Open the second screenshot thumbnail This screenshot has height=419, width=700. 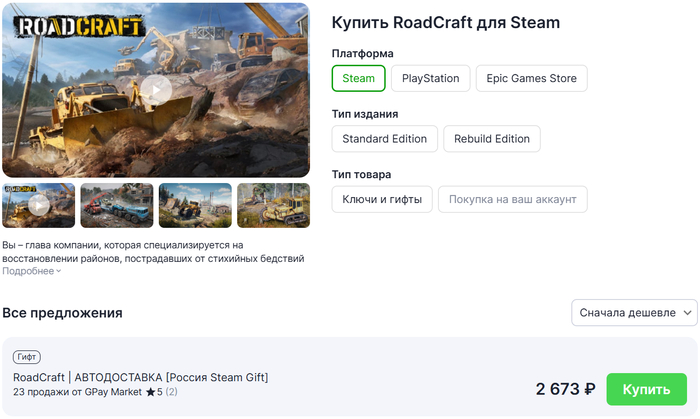click(x=116, y=205)
